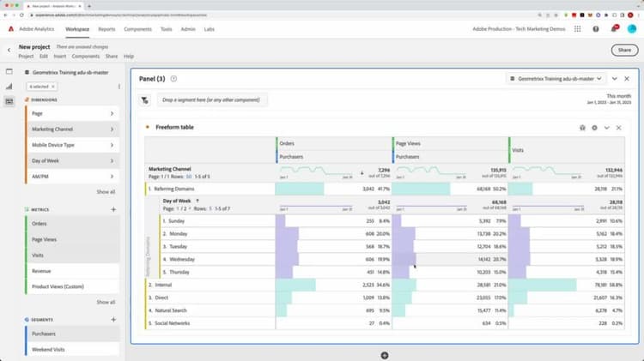Open the Rows count dropdown for Marketing Channel
This screenshot has width=644, height=361.
click(x=189, y=177)
